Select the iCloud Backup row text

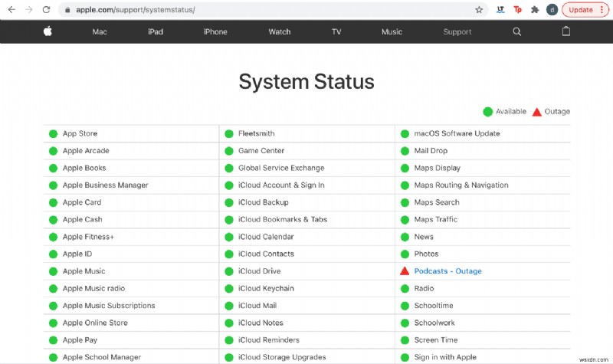pos(264,202)
